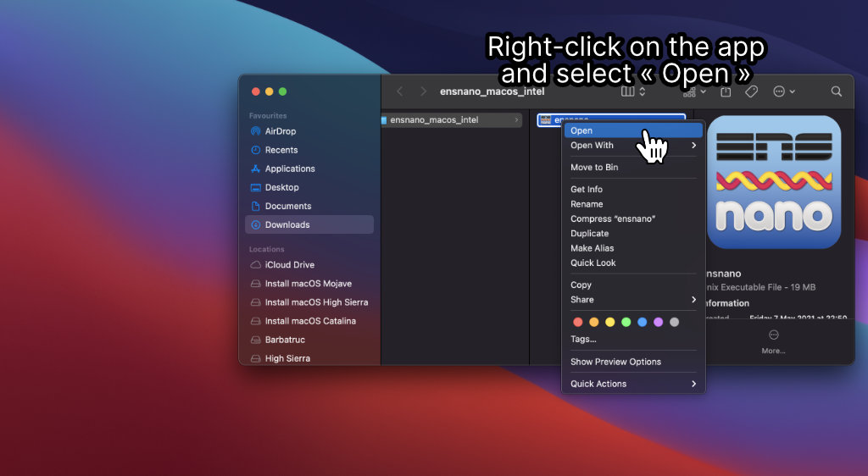Screen dimensions: 868x476
Task: Choose Tags… entry
Action: pos(632,339)
